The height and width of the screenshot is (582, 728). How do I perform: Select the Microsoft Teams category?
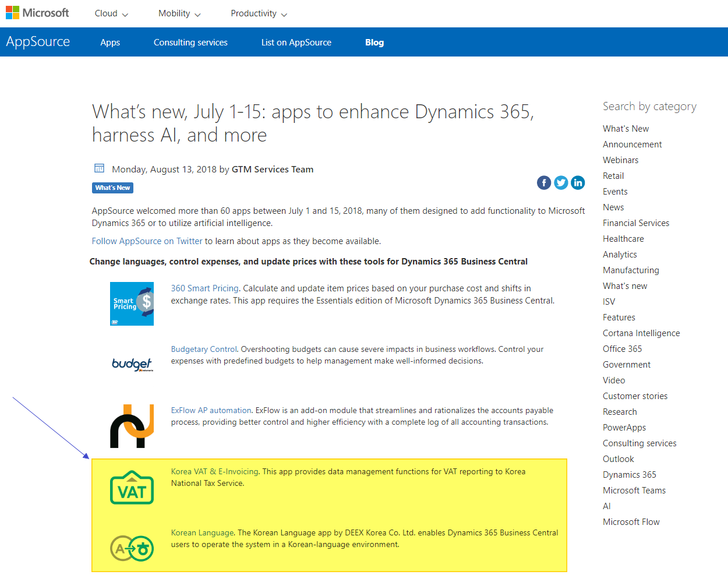point(634,491)
